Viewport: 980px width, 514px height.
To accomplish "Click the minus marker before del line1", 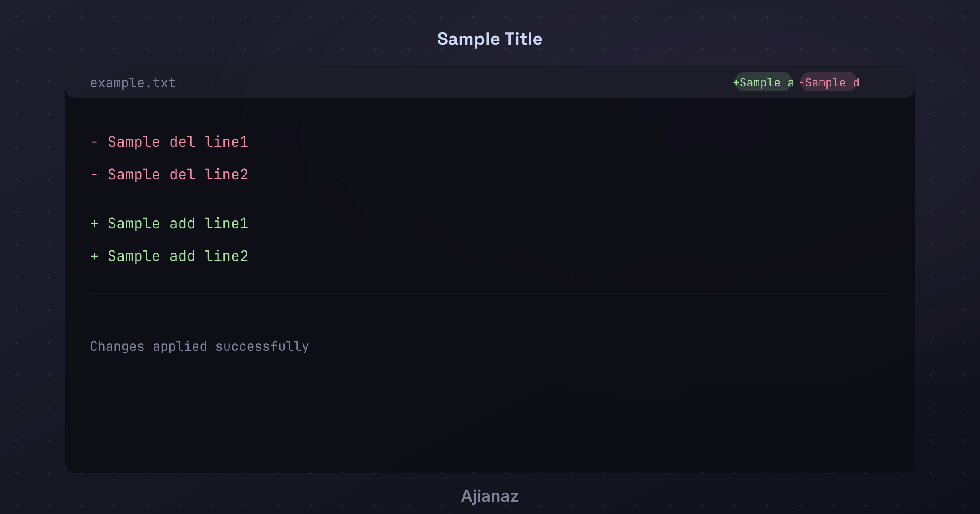I will click(x=94, y=142).
